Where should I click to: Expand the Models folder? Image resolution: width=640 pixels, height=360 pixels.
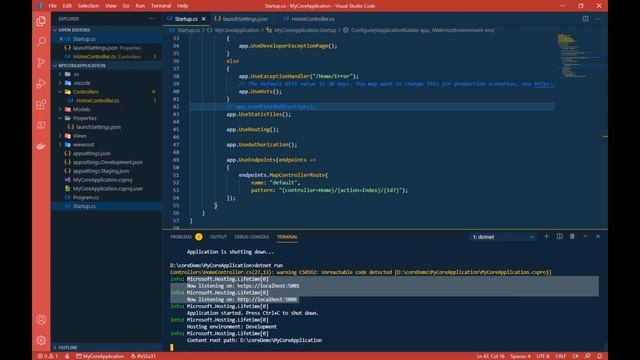(81, 109)
